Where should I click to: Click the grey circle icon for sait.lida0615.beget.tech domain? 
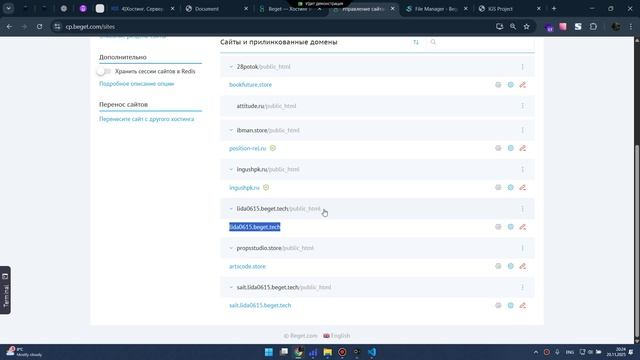(x=498, y=305)
